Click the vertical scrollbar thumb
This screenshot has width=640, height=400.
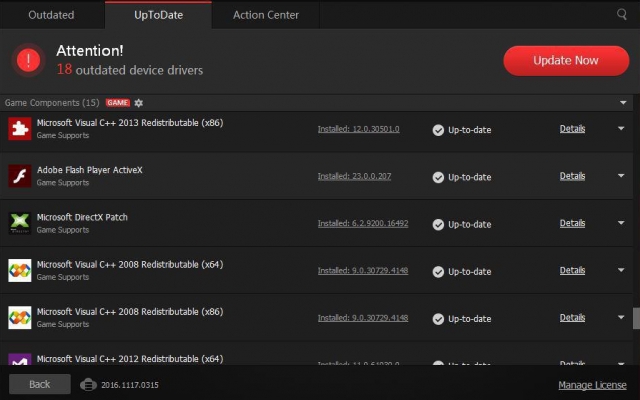[x=636, y=318]
